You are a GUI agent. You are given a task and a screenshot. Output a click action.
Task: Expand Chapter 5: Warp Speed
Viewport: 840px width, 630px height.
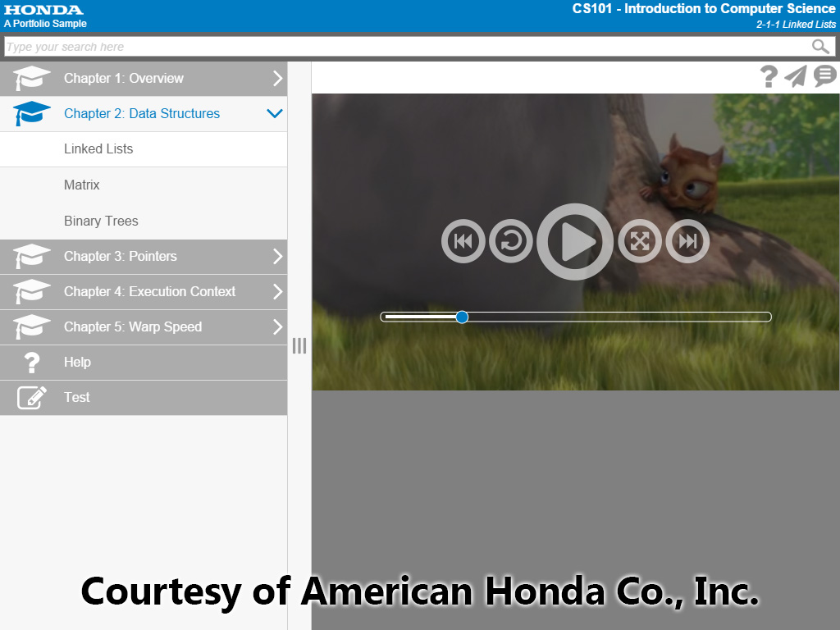[x=277, y=327]
